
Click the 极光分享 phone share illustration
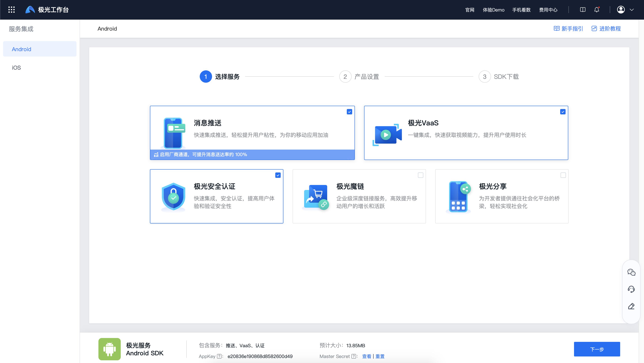(x=458, y=197)
